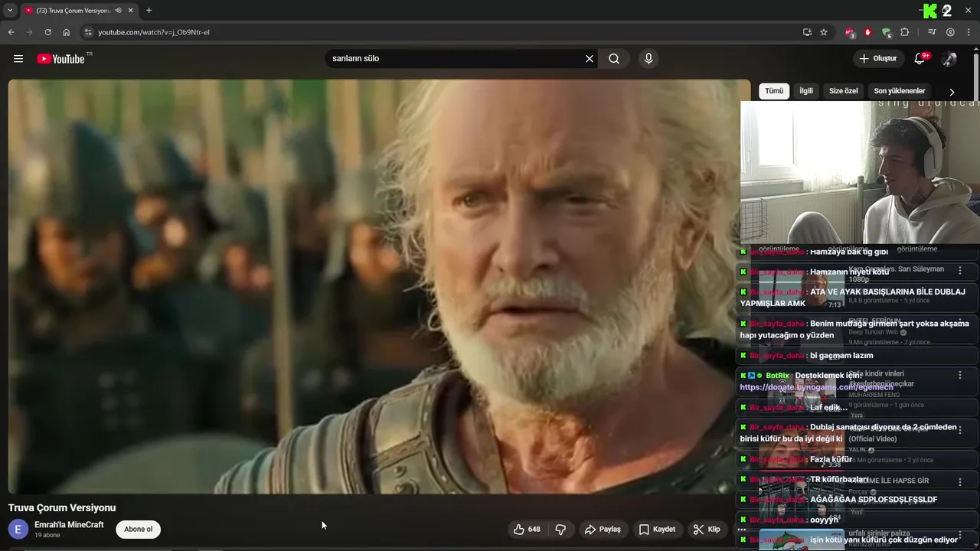Mute the tab audio speaker icon

[x=119, y=11]
